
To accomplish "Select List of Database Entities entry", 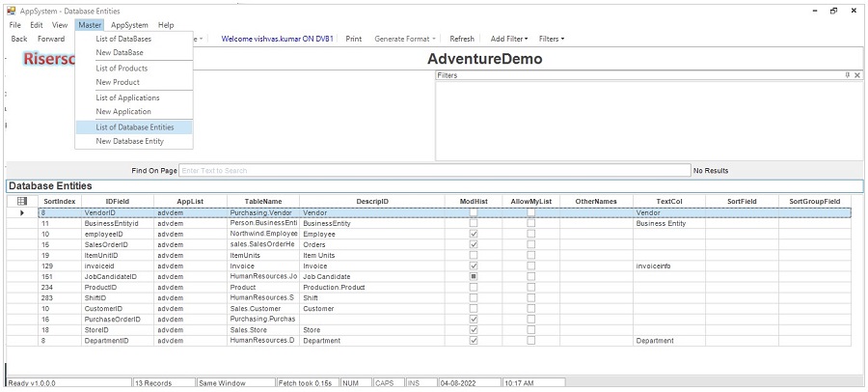I will [x=134, y=127].
